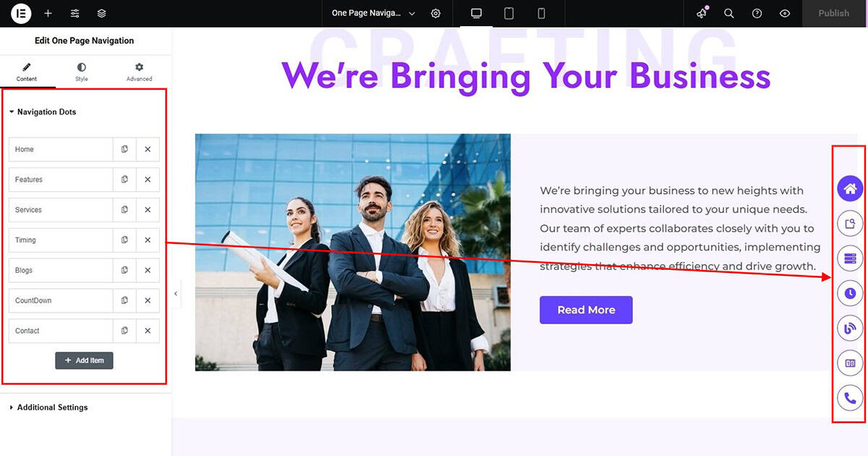
Task: Click the Elementor logo menu icon
Action: (x=21, y=13)
